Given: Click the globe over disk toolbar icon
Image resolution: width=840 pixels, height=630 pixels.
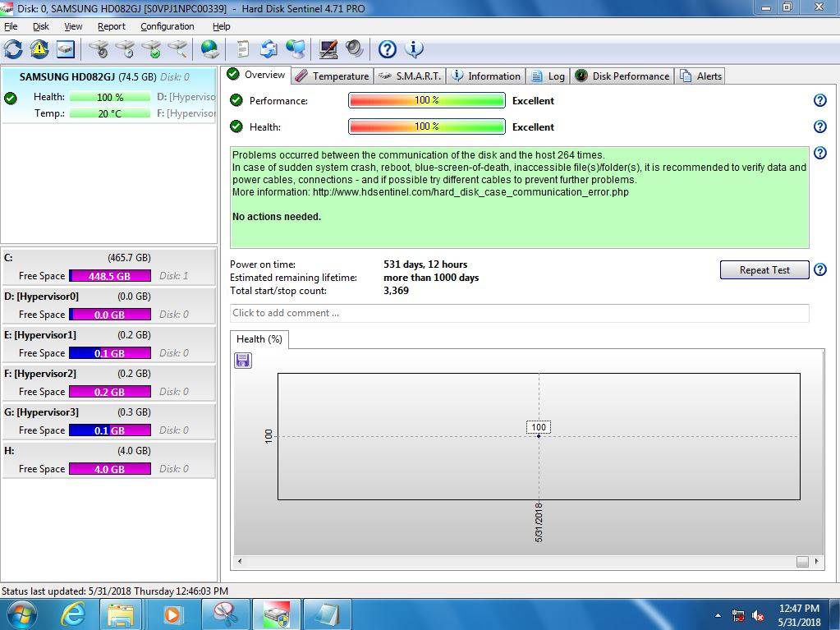Looking at the screenshot, I should point(209,49).
